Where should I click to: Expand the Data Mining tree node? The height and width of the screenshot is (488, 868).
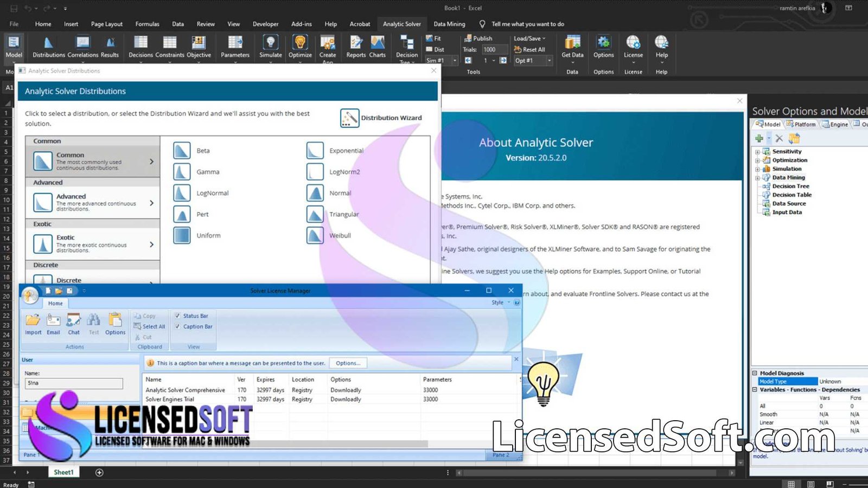tap(756, 177)
